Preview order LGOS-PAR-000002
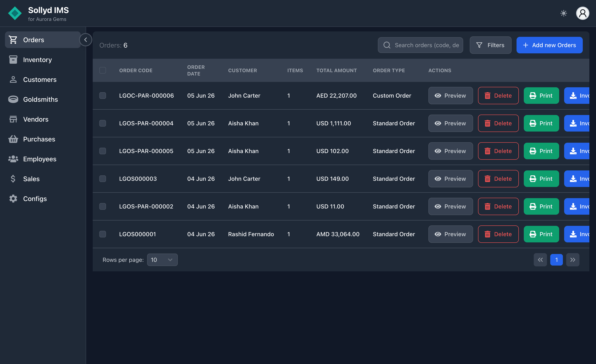 pyautogui.click(x=450, y=206)
